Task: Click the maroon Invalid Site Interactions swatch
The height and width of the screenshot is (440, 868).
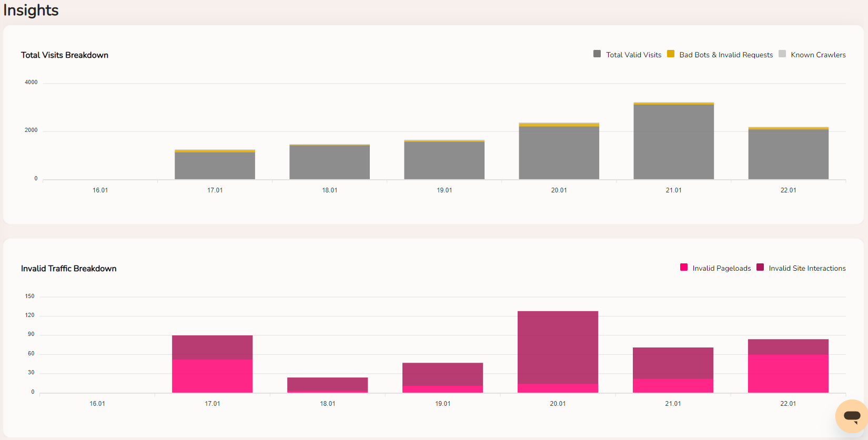Action: coord(760,267)
